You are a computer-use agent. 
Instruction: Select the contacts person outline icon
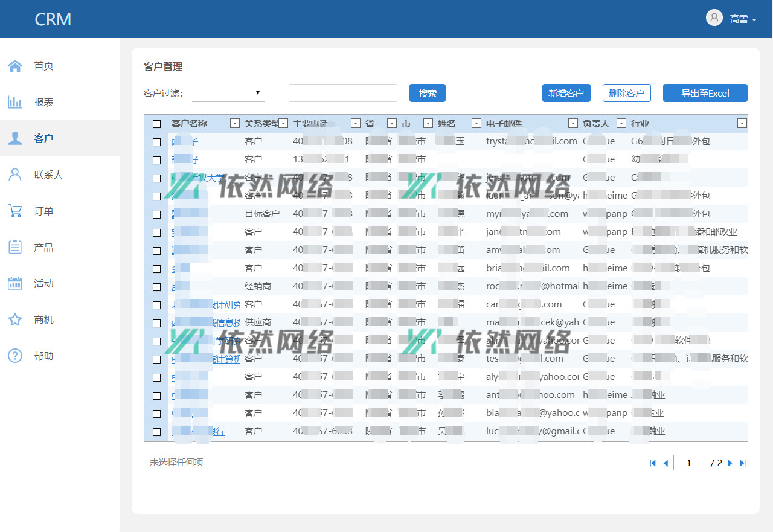coord(15,175)
